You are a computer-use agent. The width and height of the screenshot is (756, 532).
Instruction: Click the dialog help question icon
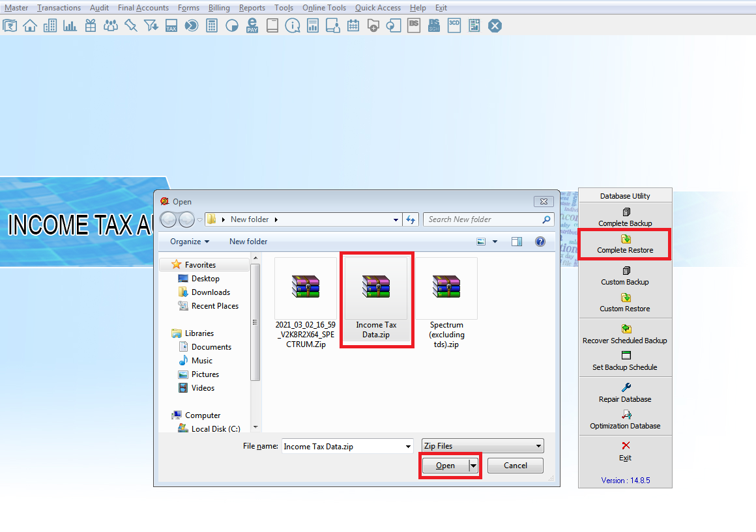540,242
